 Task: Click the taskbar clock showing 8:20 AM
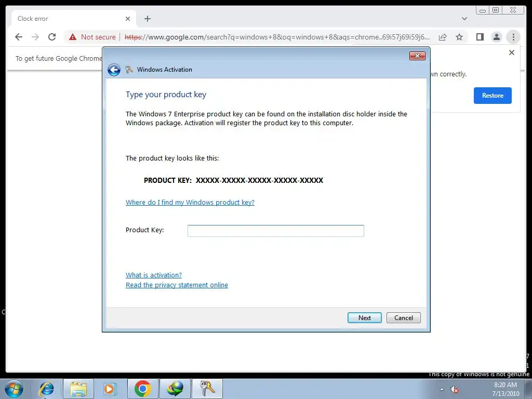(506, 389)
